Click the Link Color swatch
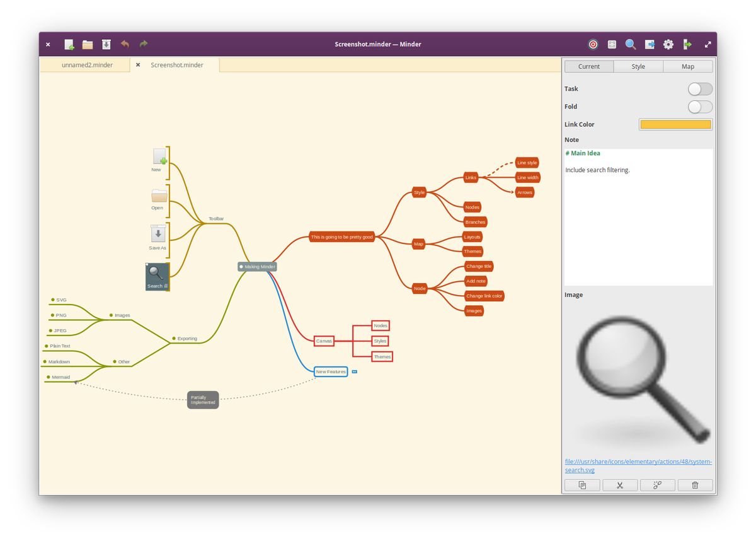Image resolution: width=756 pixels, height=541 pixels. pos(675,124)
